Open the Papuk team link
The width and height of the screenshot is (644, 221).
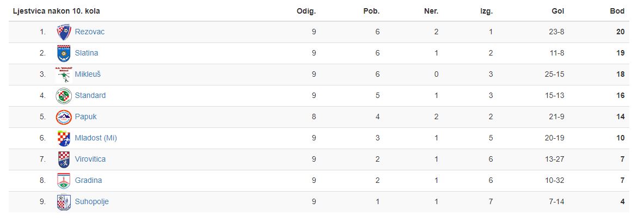[85, 116]
